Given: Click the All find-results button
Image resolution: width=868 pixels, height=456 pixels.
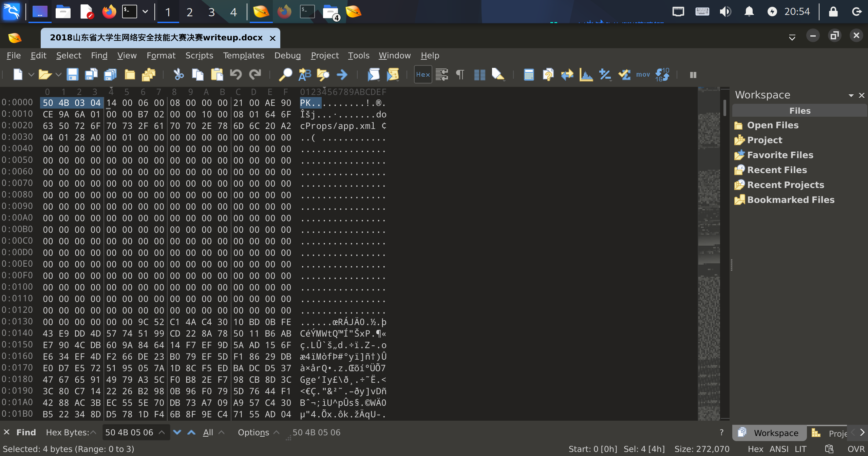Looking at the screenshot, I should [208, 432].
